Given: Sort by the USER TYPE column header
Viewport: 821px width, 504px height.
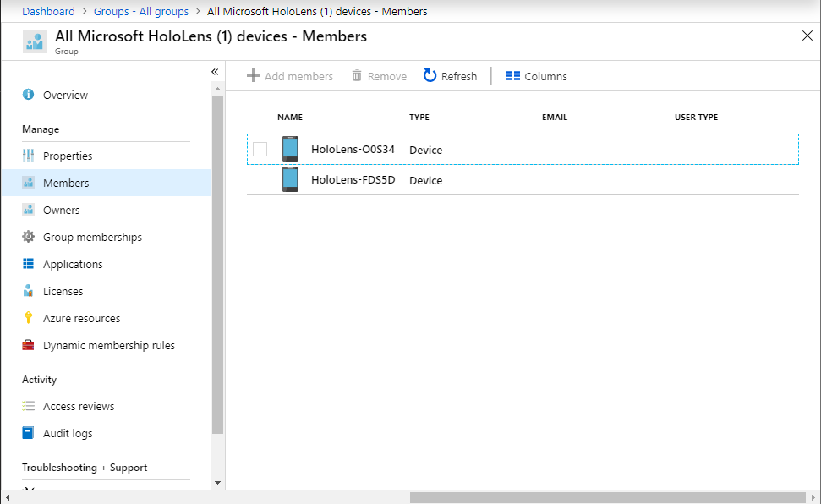Looking at the screenshot, I should [x=696, y=118].
